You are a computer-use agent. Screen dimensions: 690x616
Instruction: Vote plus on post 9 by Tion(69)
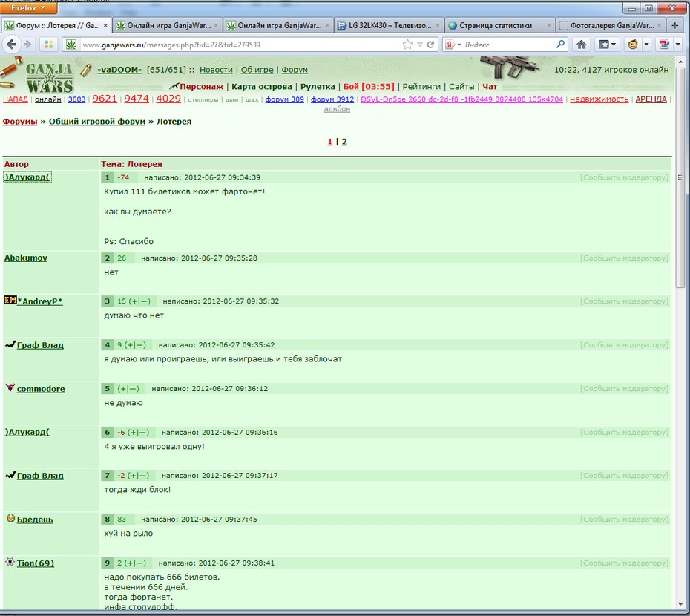pos(130,563)
